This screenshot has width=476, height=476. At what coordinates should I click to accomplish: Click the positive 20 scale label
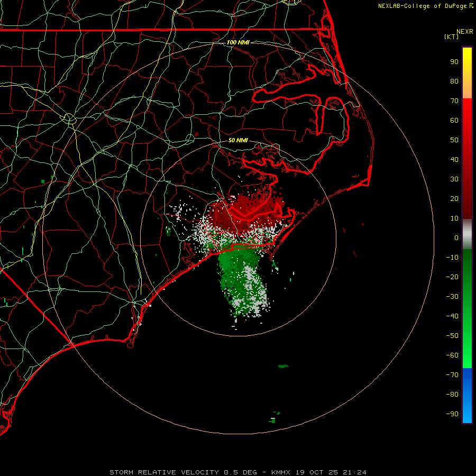[x=454, y=199]
